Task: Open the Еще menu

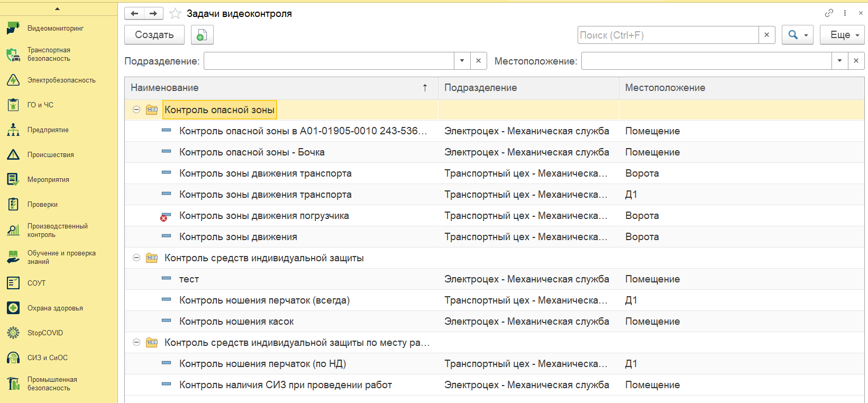Action: [842, 35]
